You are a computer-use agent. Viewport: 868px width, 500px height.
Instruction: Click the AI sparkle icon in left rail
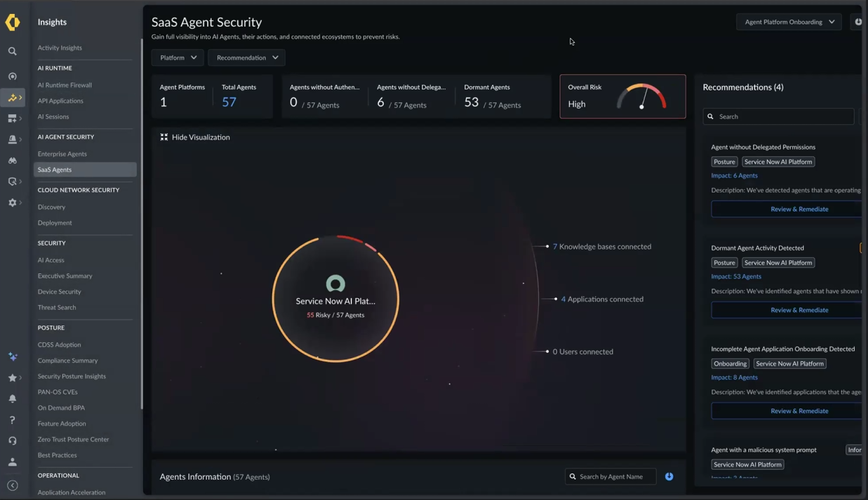(13, 356)
